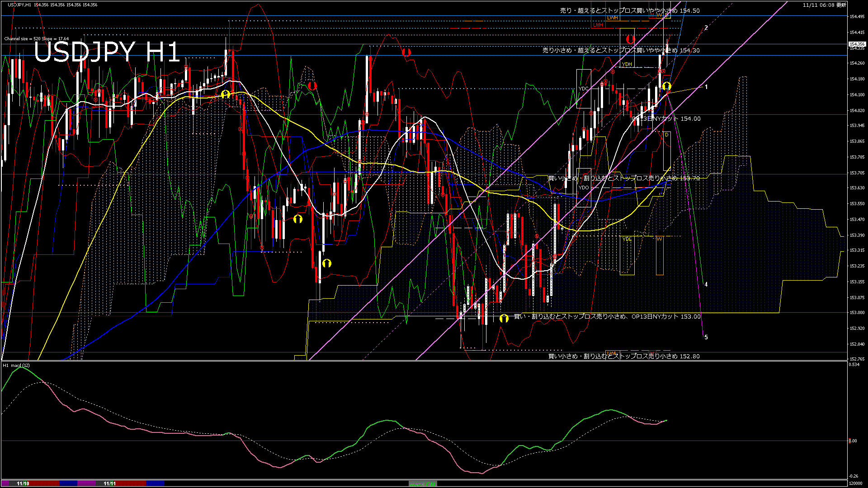The image size is (868, 488).
Task: Select the LMH last-month-high label
Action: pos(598,25)
